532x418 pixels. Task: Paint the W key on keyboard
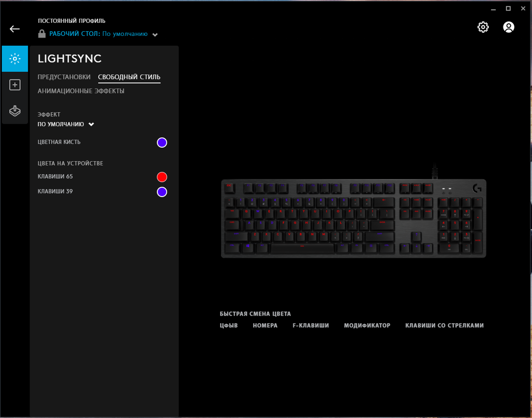tap(259, 214)
